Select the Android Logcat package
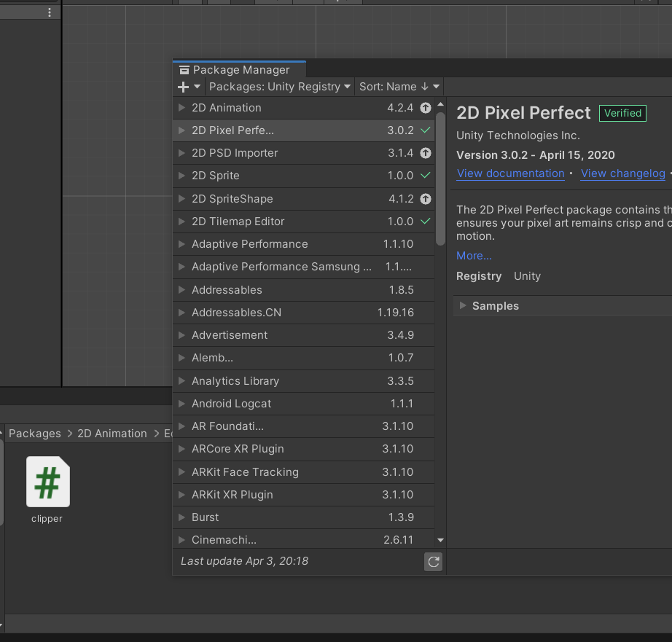This screenshot has height=642, width=672. (303, 404)
